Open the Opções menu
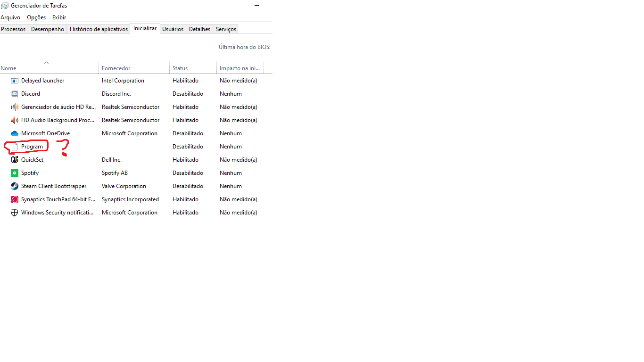 pyautogui.click(x=36, y=17)
